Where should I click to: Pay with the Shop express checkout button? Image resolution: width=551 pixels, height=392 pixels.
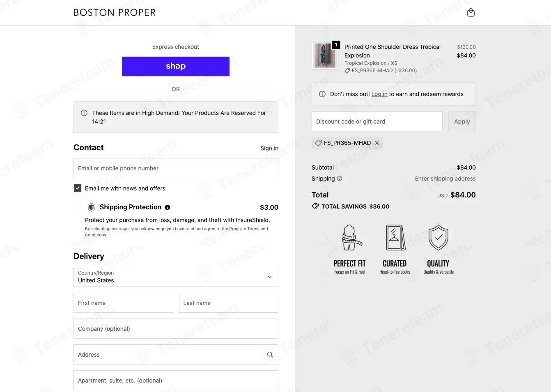[x=176, y=66]
